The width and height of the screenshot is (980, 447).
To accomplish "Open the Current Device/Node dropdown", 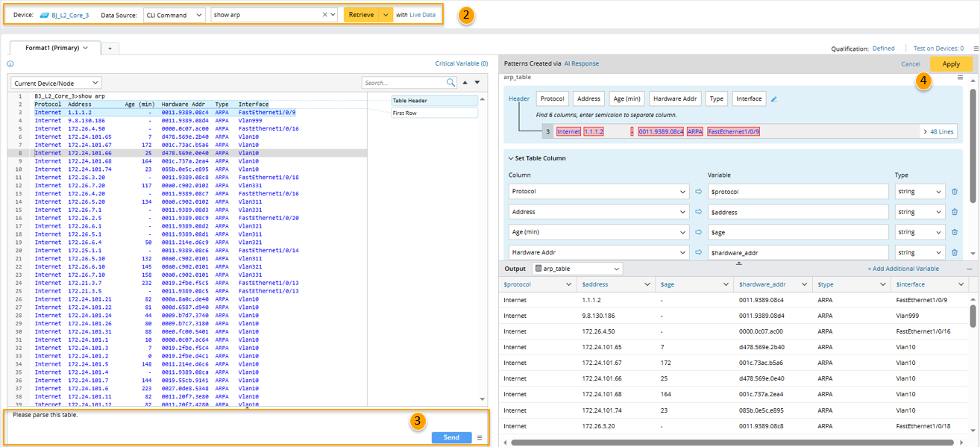I will 56,83.
